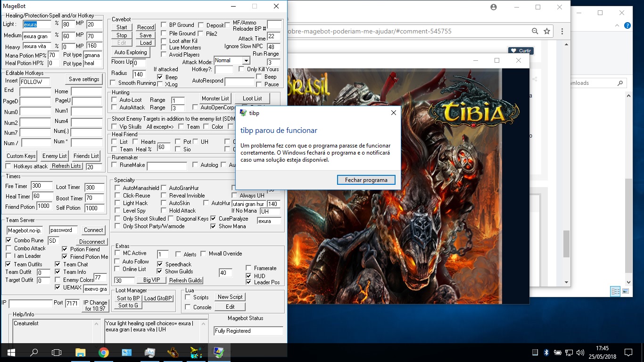Switch Explorer to large thumbnails view icon
The image size is (644, 362).
(x=625, y=291)
